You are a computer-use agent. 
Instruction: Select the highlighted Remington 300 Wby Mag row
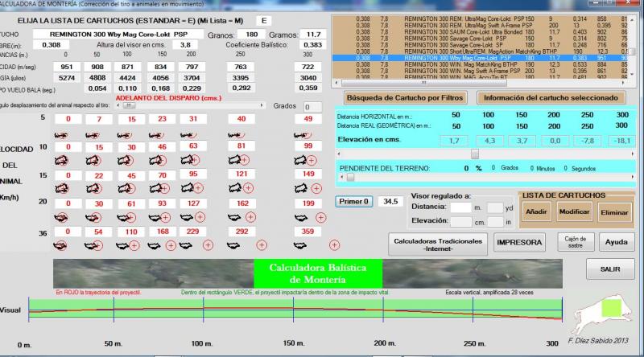[x=483, y=59]
